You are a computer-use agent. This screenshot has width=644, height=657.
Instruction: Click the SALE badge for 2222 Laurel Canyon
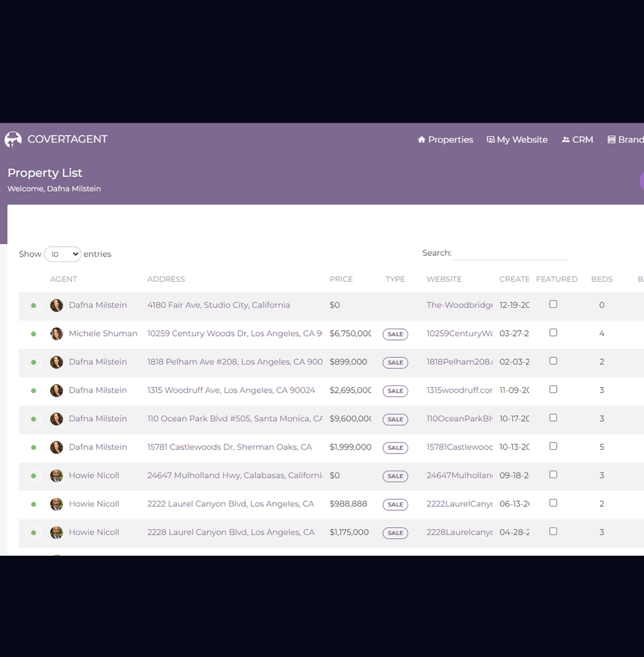pyautogui.click(x=395, y=504)
